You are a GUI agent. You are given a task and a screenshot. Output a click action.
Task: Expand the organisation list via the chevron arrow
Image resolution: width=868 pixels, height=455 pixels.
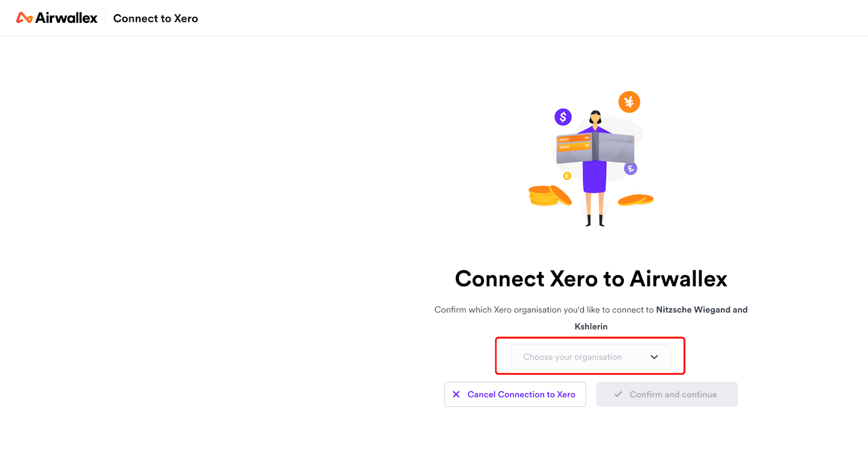(654, 357)
